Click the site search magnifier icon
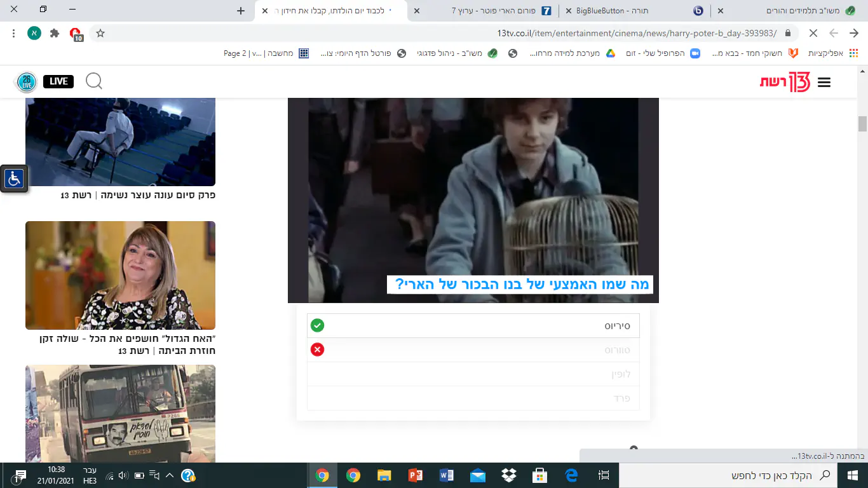The width and height of the screenshot is (868, 488). 94,81
